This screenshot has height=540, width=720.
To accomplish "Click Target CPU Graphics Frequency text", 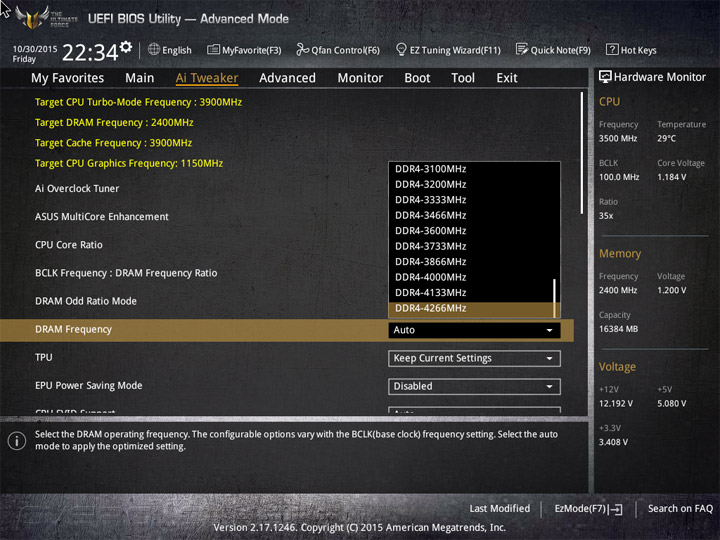I will [129, 163].
